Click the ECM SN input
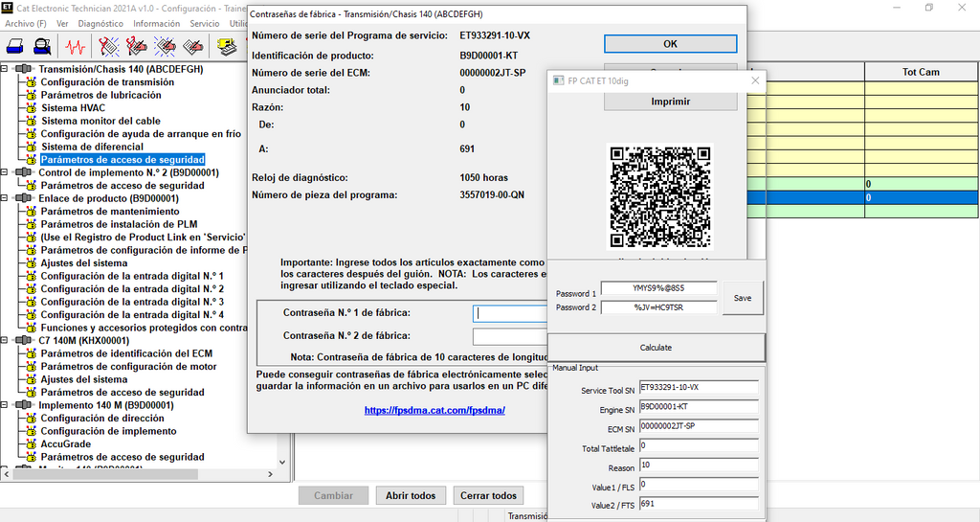980x522 pixels. pyautogui.click(x=699, y=426)
